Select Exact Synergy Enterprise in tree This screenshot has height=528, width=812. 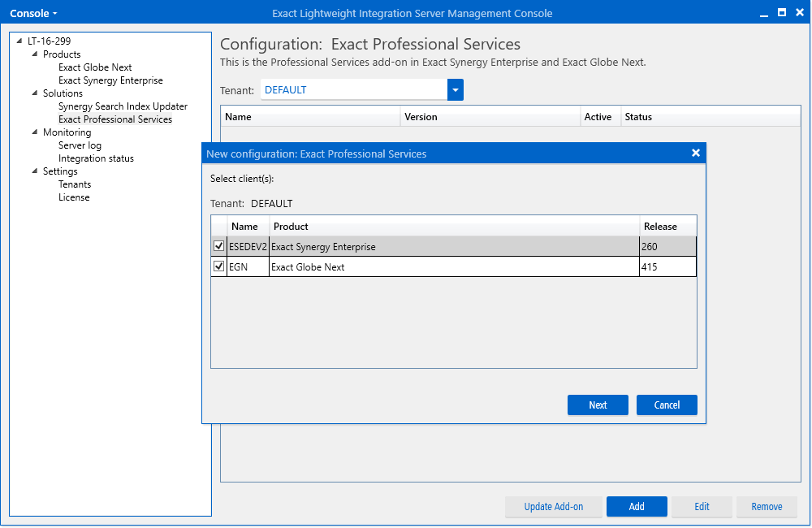tap(110, 80)
